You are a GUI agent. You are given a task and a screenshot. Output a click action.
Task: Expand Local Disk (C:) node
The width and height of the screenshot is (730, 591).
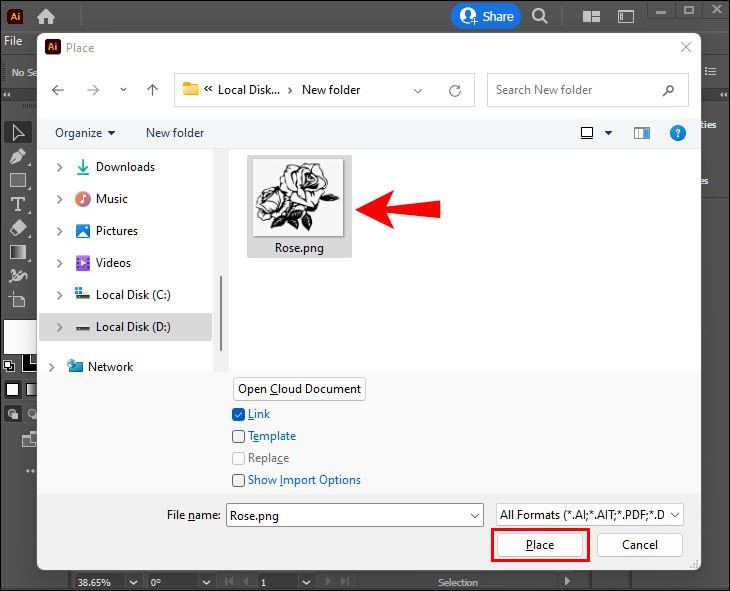[59, 295]
